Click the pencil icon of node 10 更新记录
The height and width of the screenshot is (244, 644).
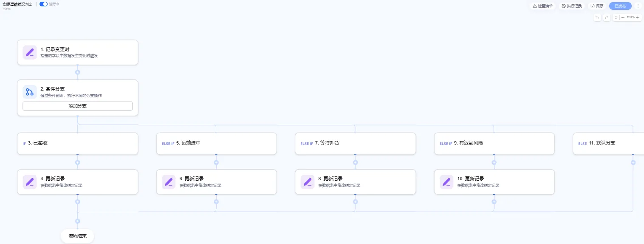(x=446, y=182)
